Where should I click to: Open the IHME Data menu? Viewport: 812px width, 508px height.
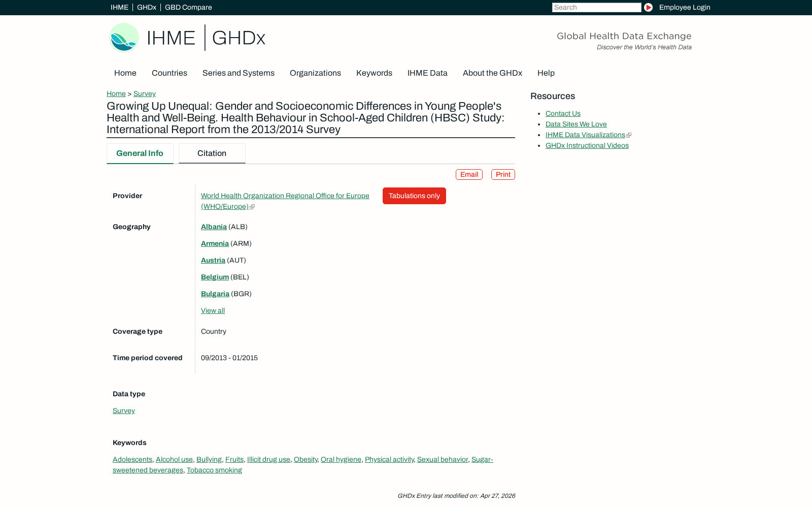427,73
